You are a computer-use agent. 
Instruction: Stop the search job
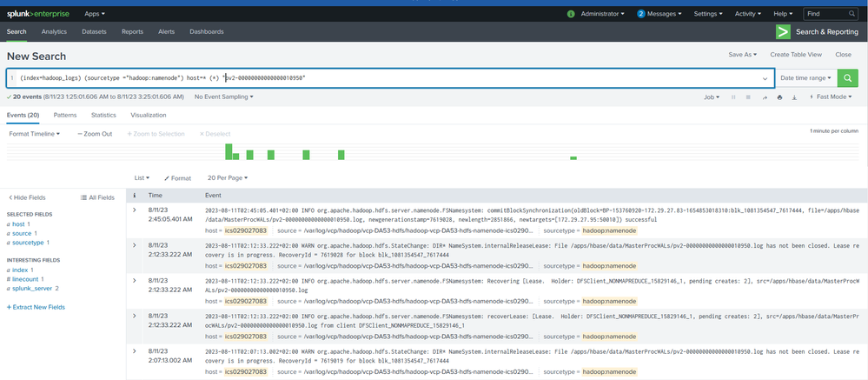click(x=748, y=97)
